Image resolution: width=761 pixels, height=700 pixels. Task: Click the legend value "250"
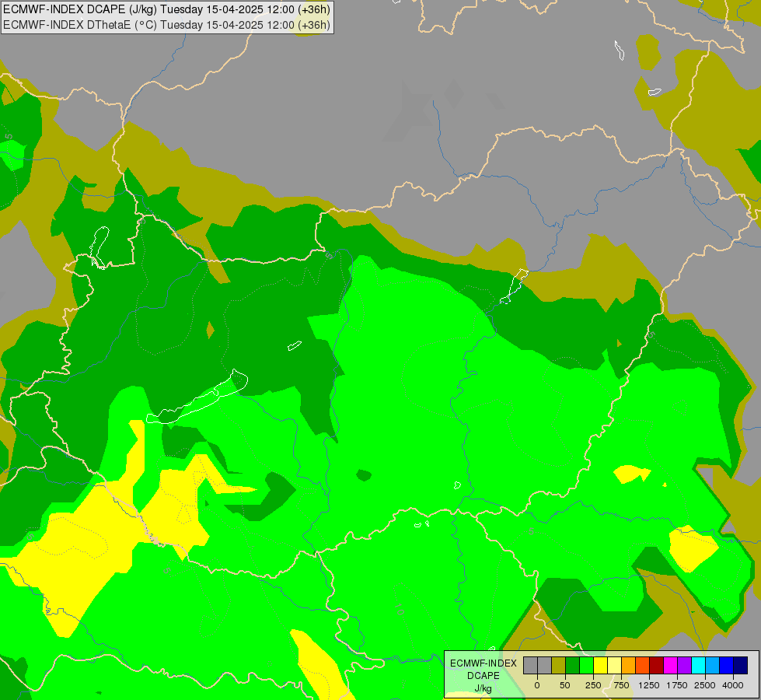[593, 685]
